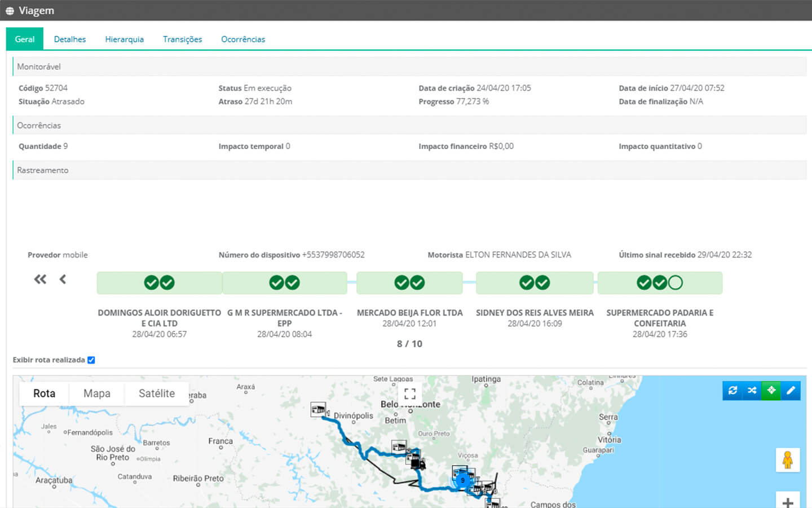Screen dimensions: 812x508
Task: Click the truck vehicle marker on map
Action: tap(418, 464)
